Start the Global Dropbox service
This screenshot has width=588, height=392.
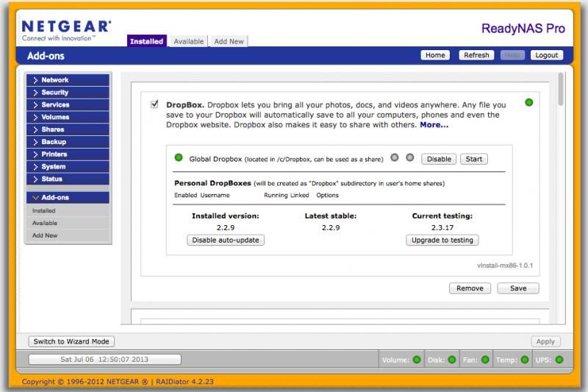(474, 159)
